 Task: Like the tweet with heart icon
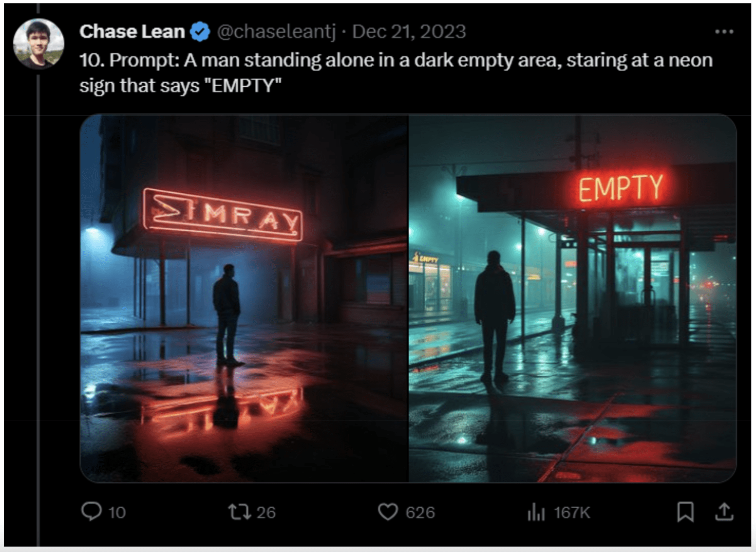(x=388, y=512)
